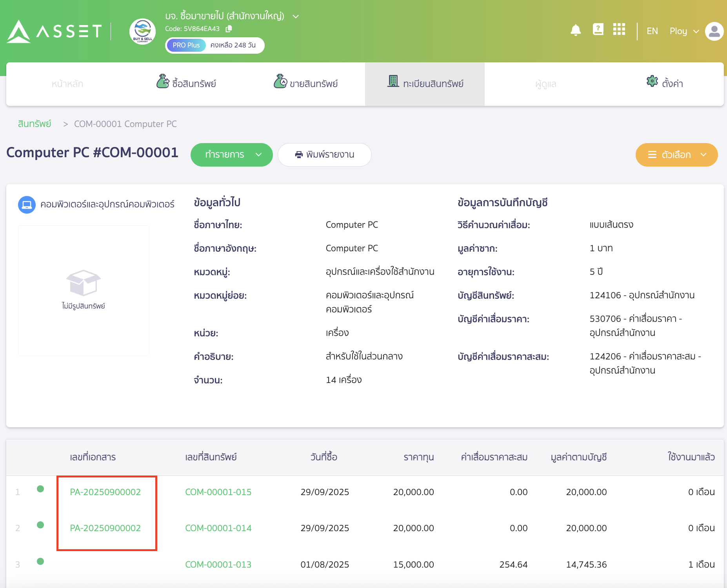This screenshot has width=727, height=588.
Task: Open the apps grid icon
Action: tap(619, 30)
